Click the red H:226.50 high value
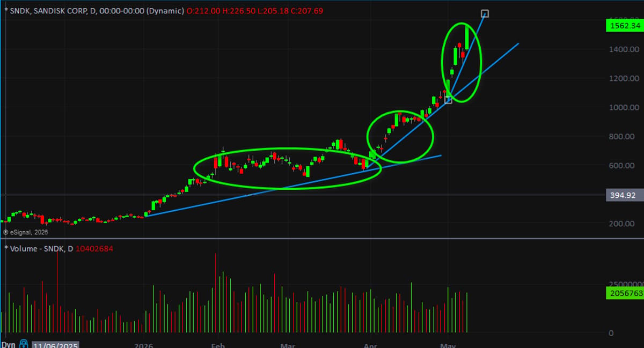Image resolution: width=644 pixels, height=348 pixels. [238, 10]
